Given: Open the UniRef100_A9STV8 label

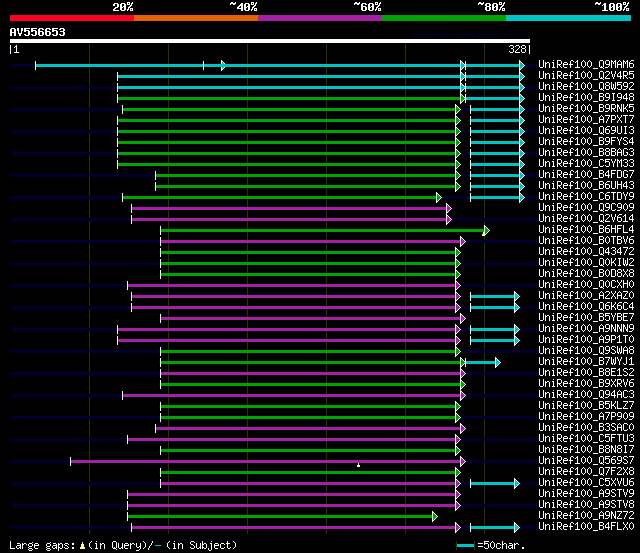Looking at the screenshot, I should pyautogui.click(x=586, y=505).
